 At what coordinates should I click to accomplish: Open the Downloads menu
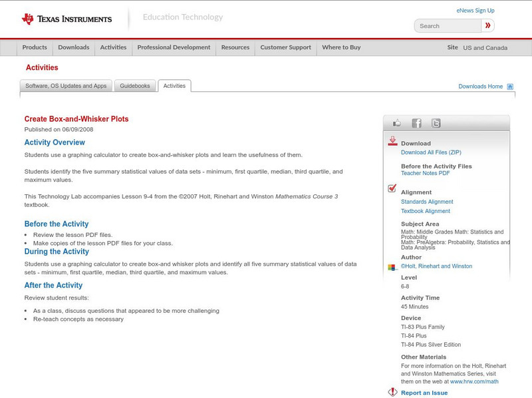[x=74, y=47]
